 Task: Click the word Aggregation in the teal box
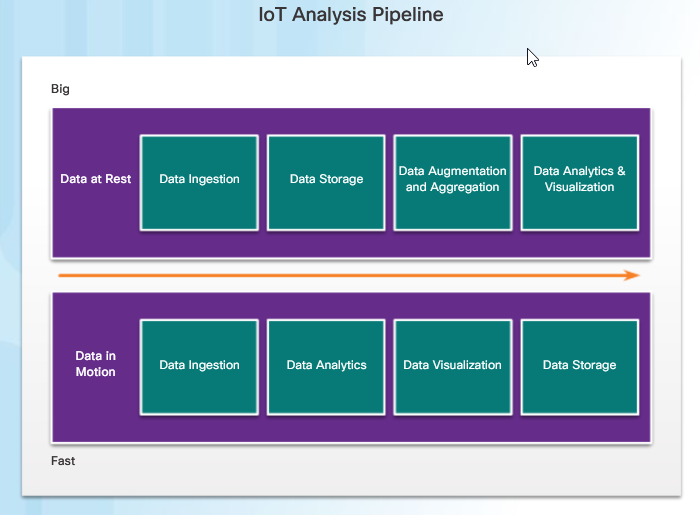(x=464, y=187)
